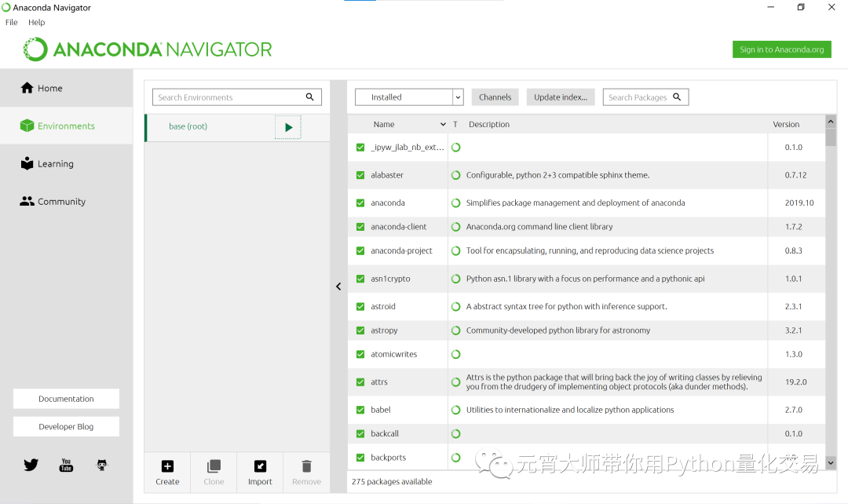Click the Anaconda Navigator logo
This screenshot has width=848, height=504.
tap(147, 49)
